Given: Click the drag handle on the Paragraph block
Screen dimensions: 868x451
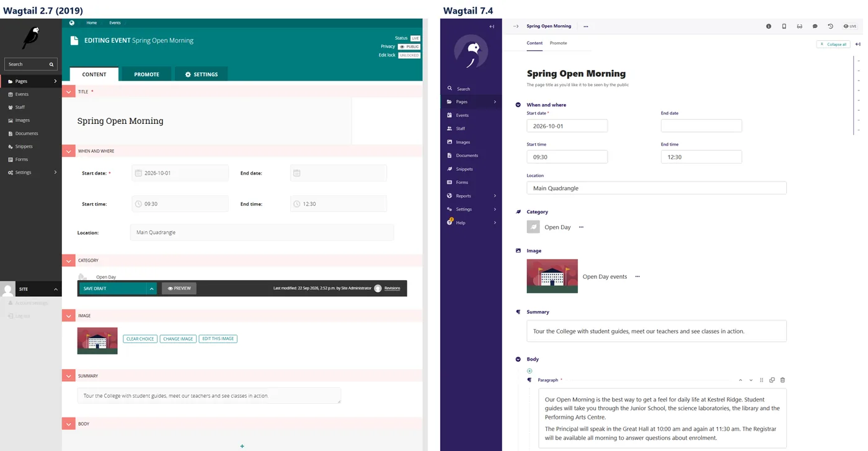Looking at the screenshot, I should pos(761,380).
